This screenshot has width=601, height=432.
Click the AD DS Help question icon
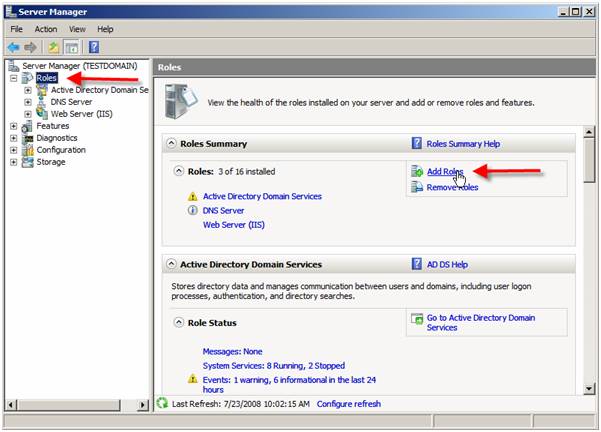tap(417, 264)
